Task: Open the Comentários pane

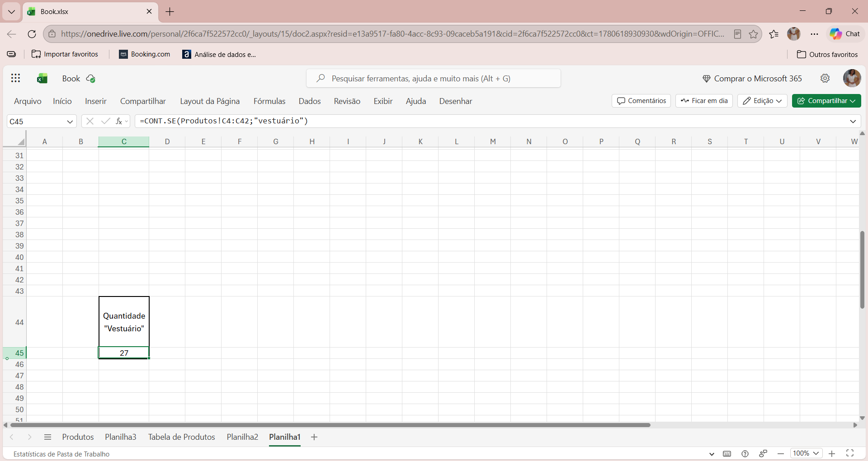Action: [641, 101]
